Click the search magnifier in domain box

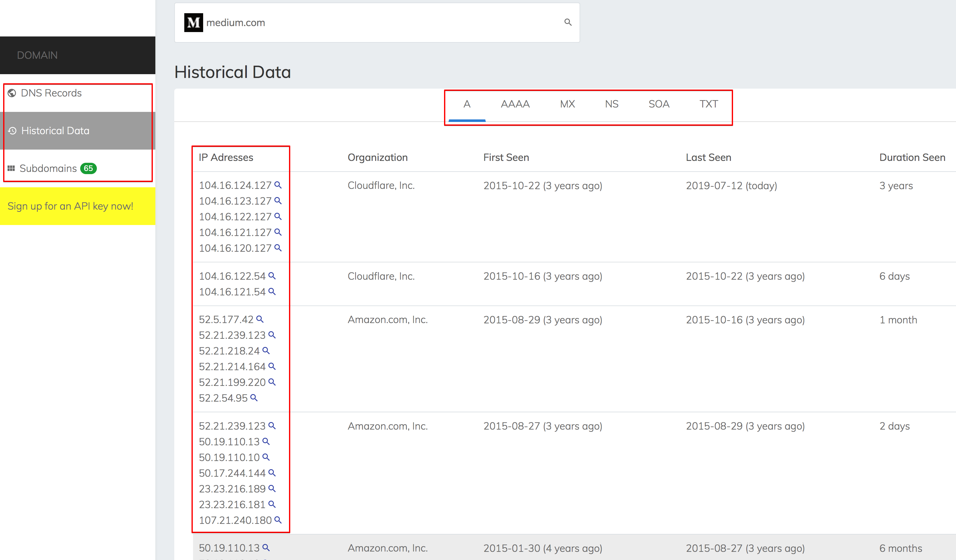(568, 22)
